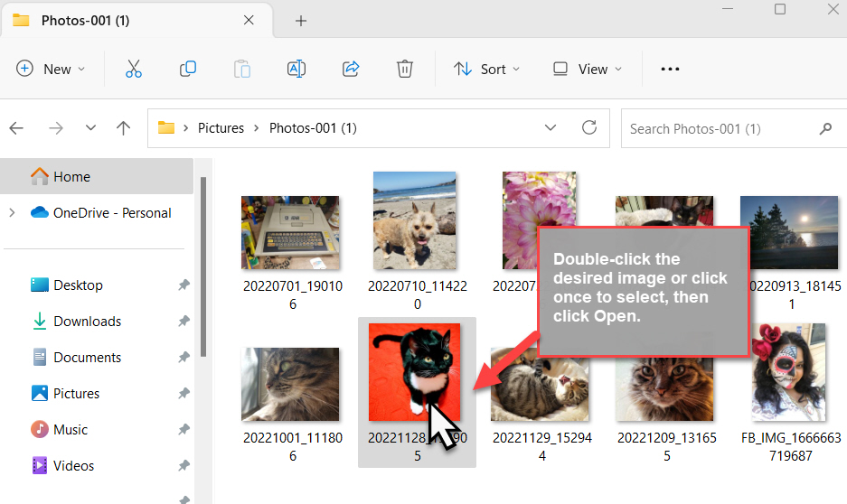Go up one folder level

[124, 128]
